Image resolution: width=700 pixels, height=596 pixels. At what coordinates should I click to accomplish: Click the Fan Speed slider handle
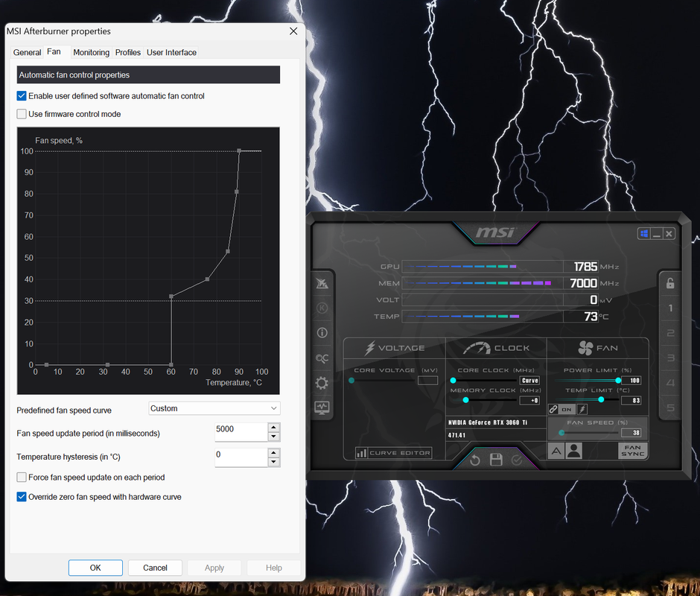(x=561, y=433)
